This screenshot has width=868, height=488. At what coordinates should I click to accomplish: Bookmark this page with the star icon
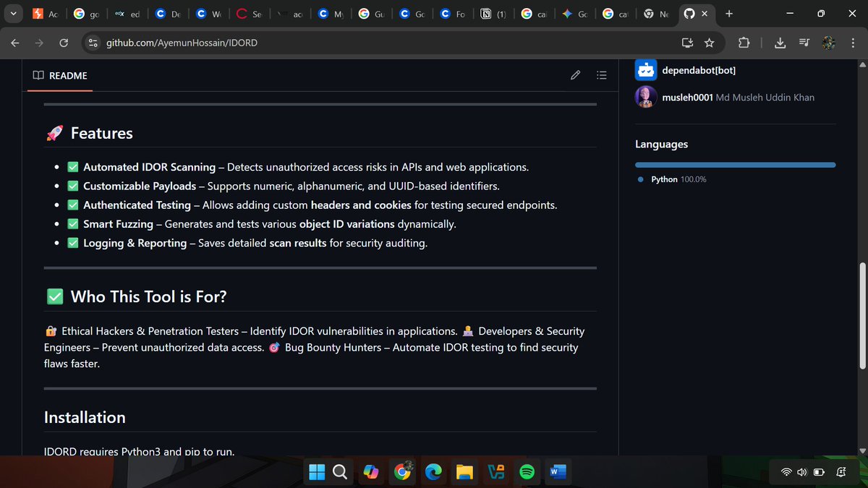(x=710, y=43)
